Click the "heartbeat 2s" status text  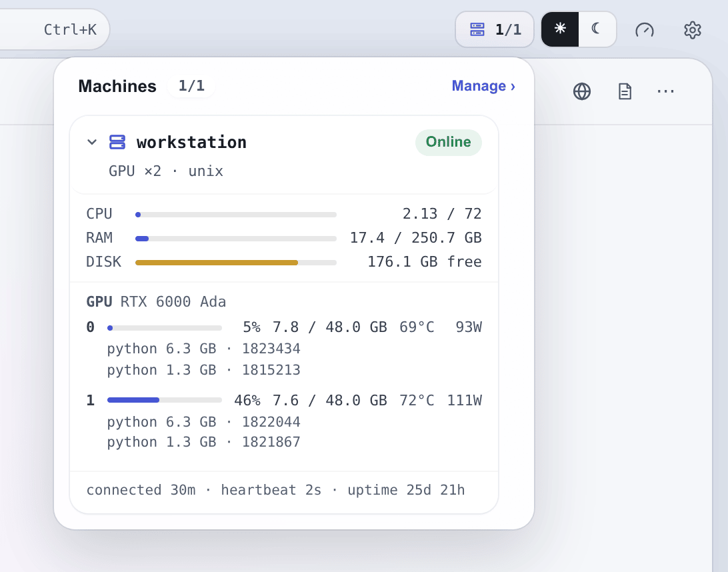click(271, 490)
